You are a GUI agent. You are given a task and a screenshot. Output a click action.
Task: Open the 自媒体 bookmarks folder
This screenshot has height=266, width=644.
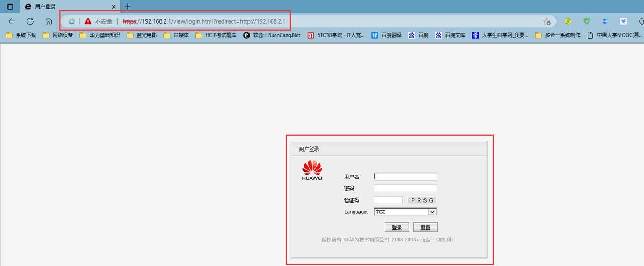(176, 35)
